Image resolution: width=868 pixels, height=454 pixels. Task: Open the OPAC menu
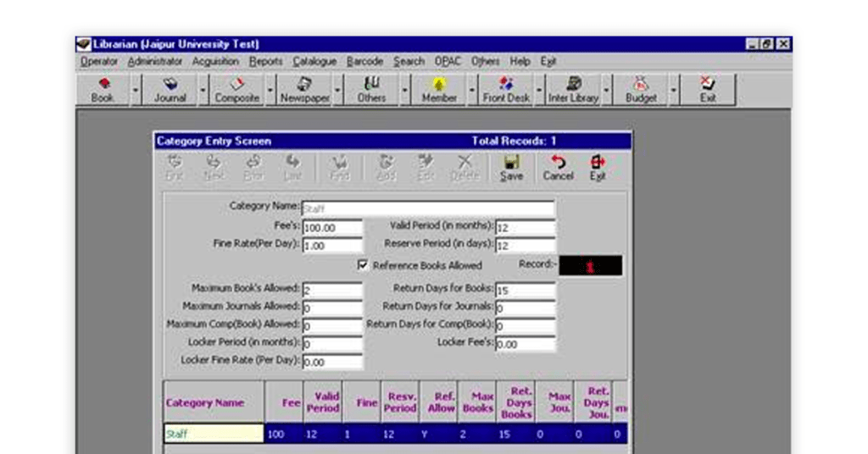click(448, 61)
